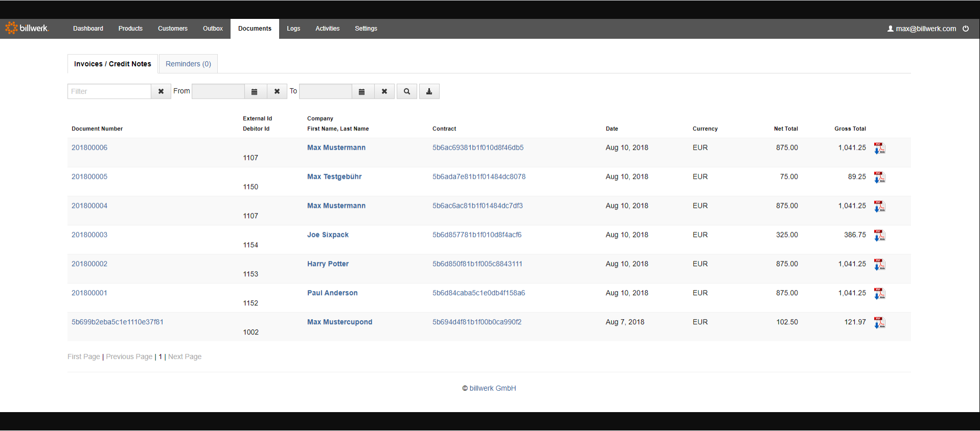Image resolution: width=980 pixels, height=431 pixels.
Task: Download PDF for invoice 201800003
Action: pyautogui.click(x=879, y=235)
